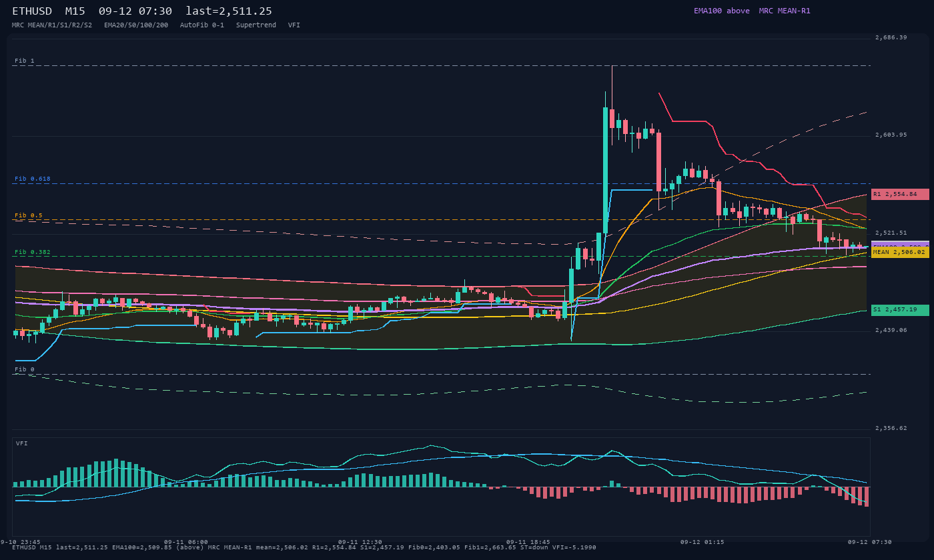Click the VFI panel title label
The height and width of the screenshot is (560, 934).
coord(22,443)
